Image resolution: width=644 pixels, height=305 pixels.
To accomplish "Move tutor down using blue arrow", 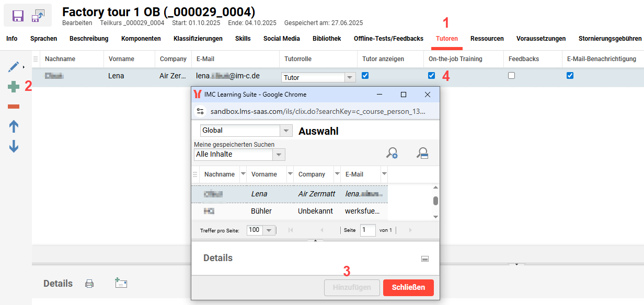I will pyautogui.click(x=13, y=146).
